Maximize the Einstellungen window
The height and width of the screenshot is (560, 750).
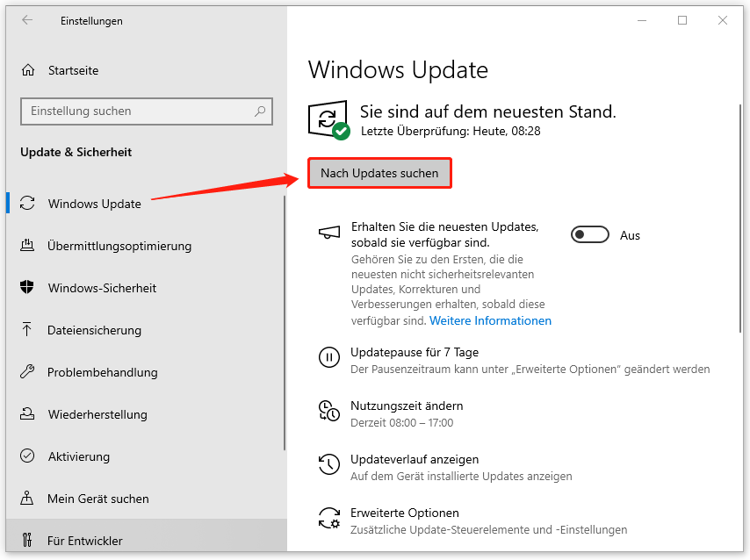pos(682,20)
